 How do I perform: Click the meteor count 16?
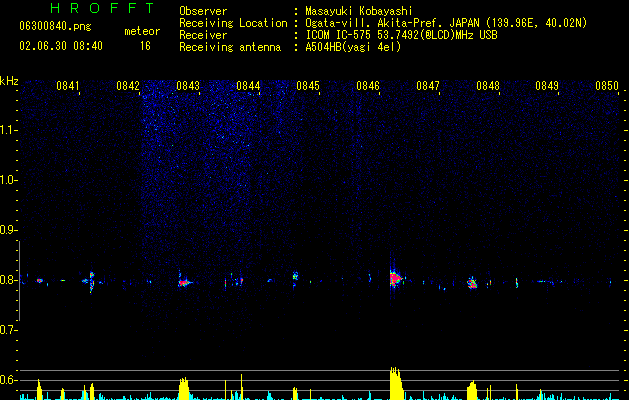click(x=145, y=46)
